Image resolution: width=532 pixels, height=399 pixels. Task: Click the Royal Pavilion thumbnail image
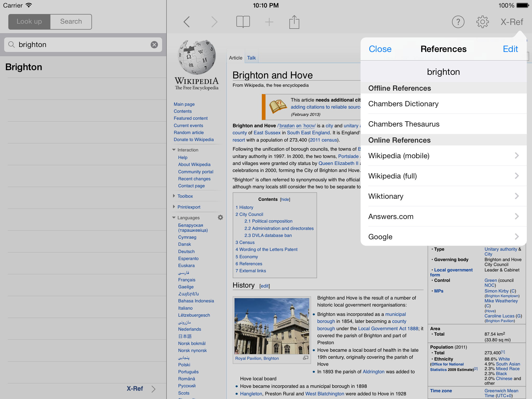[272, 326]
